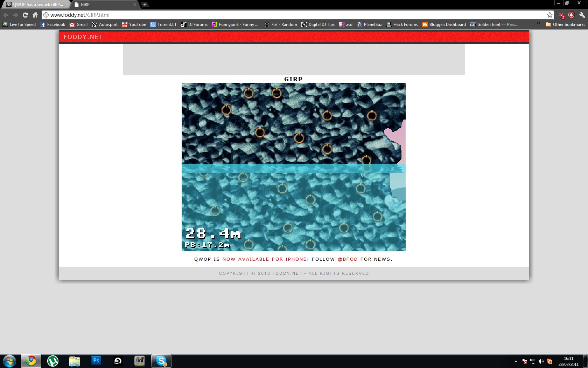
Task: Close the GIRP tab
Action: pos(135,5)
